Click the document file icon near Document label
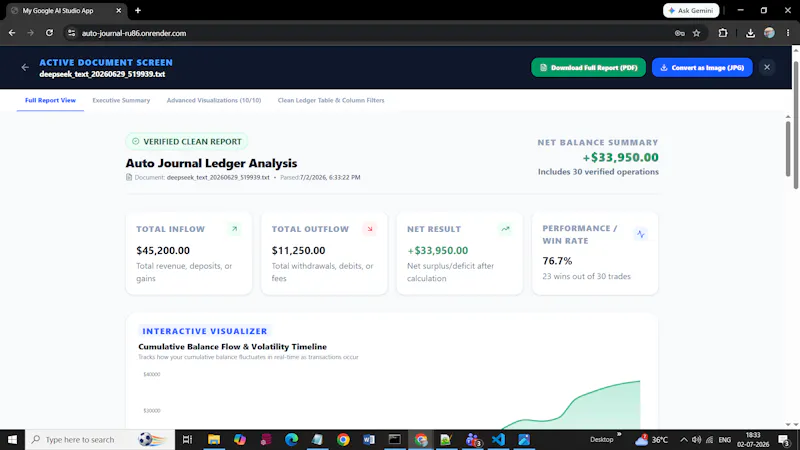This screenshot has height=450, width=800. [x=129, y=177]
